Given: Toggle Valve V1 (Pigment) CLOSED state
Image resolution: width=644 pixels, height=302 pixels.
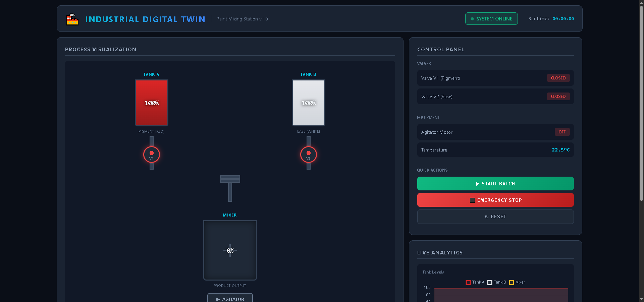Looking at the screenshot, I should [x=558, y=78].
